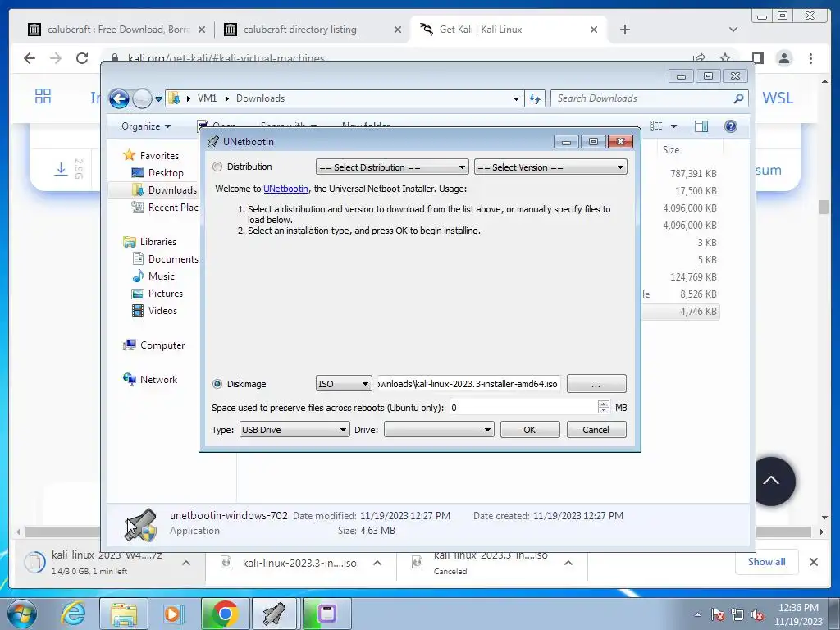Select the Distribution radio button

click(217, 167)
